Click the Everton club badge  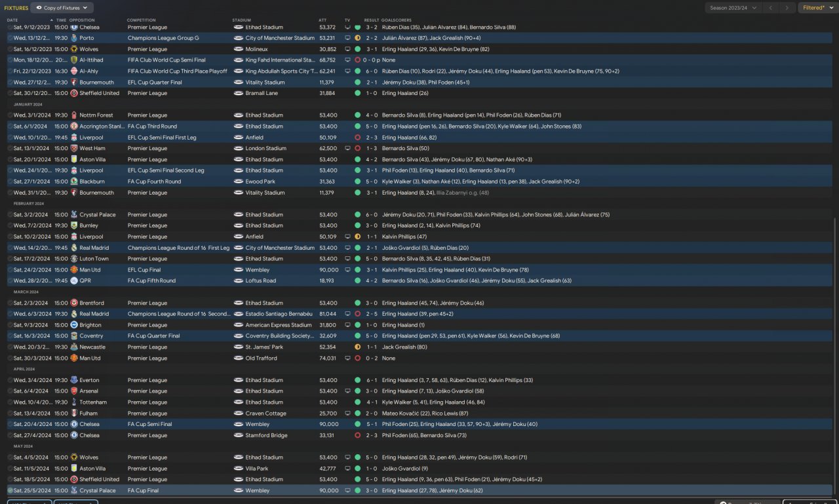(x=74, y=380)
